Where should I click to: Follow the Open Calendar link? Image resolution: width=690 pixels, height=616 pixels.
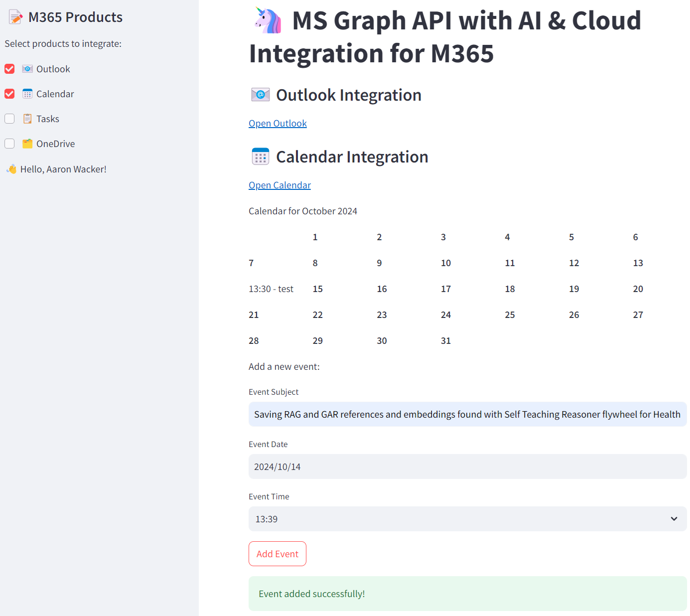tap(279, 185)
